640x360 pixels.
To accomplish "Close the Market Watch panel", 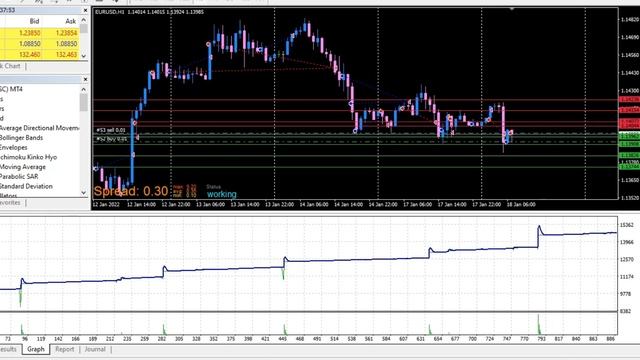I will (x=85, y=10).
